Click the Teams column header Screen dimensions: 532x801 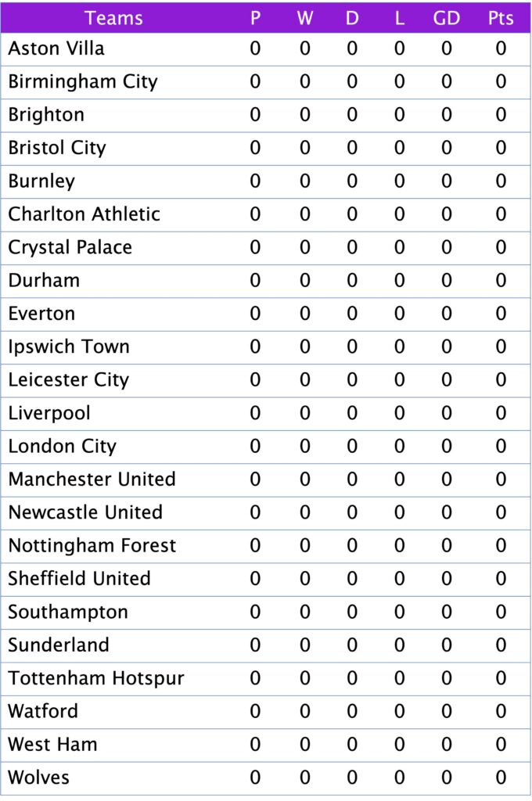pyautogui.click(x=113, y=19)
